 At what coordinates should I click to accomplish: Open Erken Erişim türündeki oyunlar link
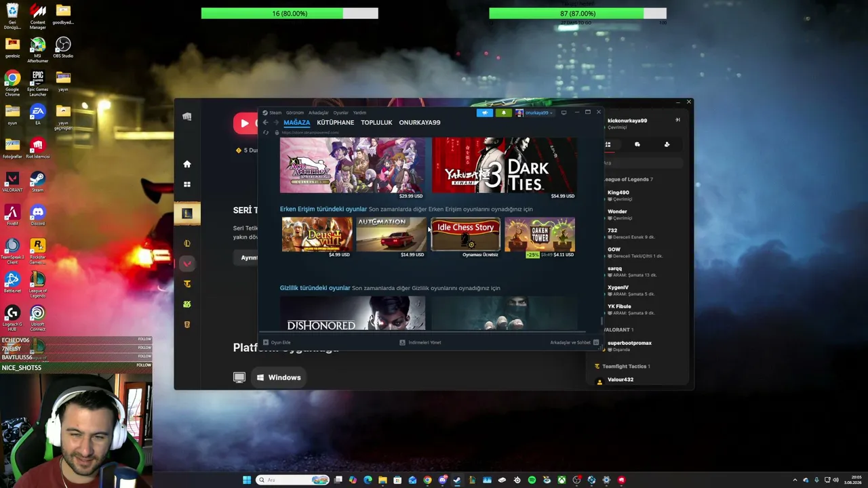(x=323, y=209)
